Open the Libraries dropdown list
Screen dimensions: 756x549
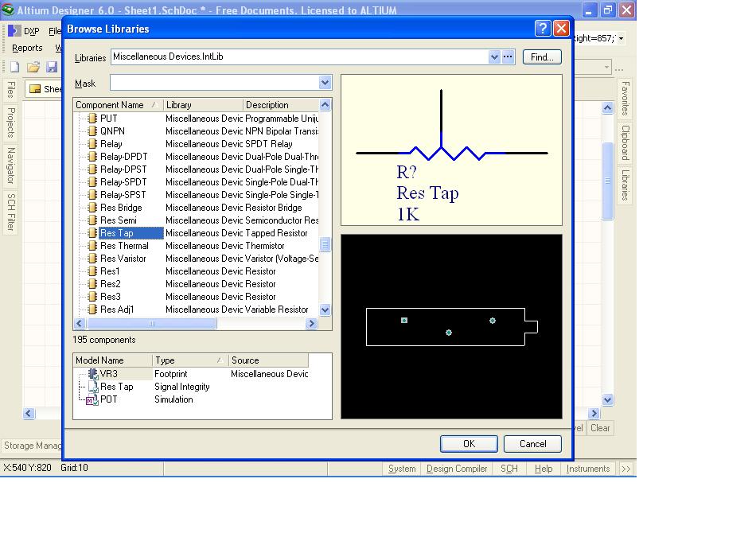(494, 57)
